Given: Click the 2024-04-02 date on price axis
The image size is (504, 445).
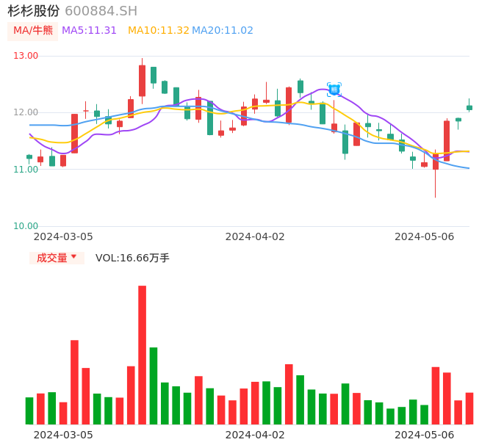Looking at the screenshot, I should (254, 236).
